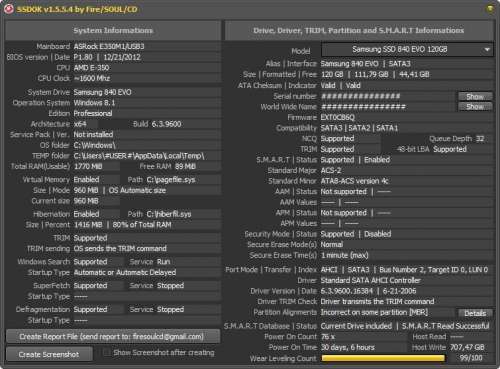
Task: Click System Drive value Samsung 840 EVO
Action: [102, 92]
